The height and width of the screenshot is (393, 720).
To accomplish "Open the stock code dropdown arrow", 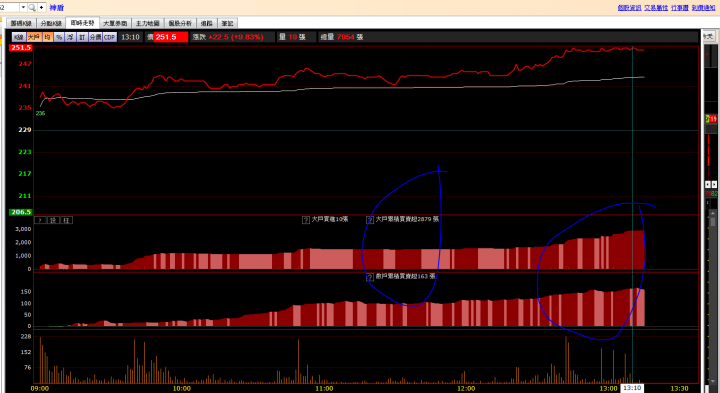I will [23, 8].
